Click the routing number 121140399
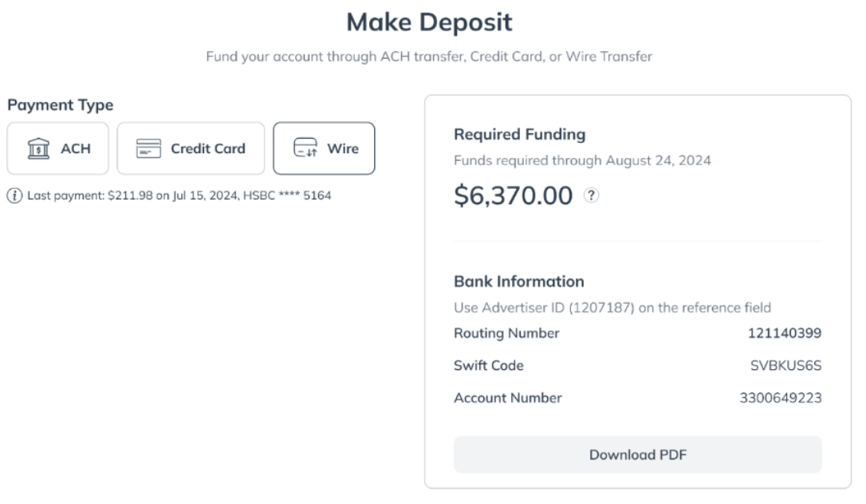The height and width of the screenshot is (504, 866). click(784, 333)
